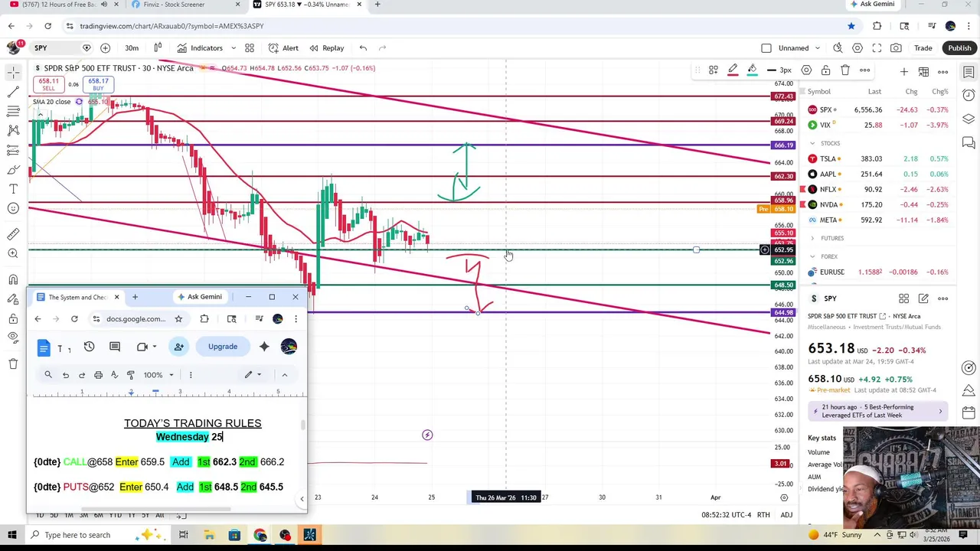The height and width of the screenshot is (551, 980).
Task: Click Upgrade button in Google Docs
Action: pos(223,347)
